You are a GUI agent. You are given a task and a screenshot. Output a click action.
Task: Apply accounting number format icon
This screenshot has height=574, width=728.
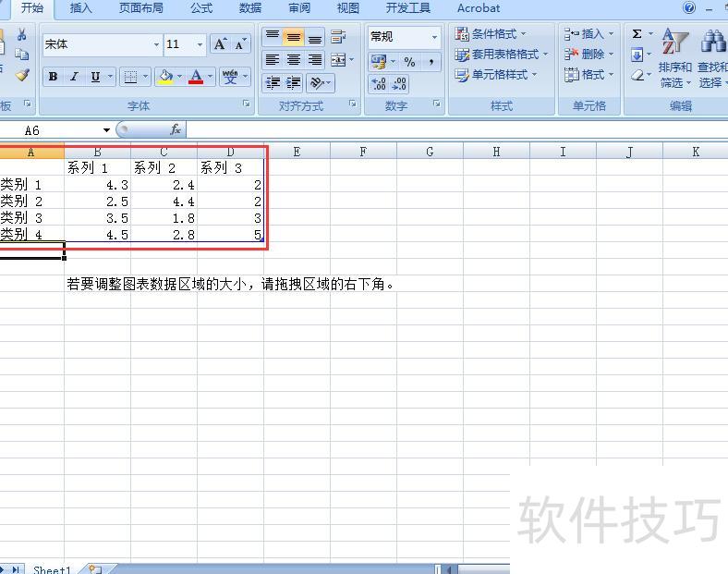point(379,61)
